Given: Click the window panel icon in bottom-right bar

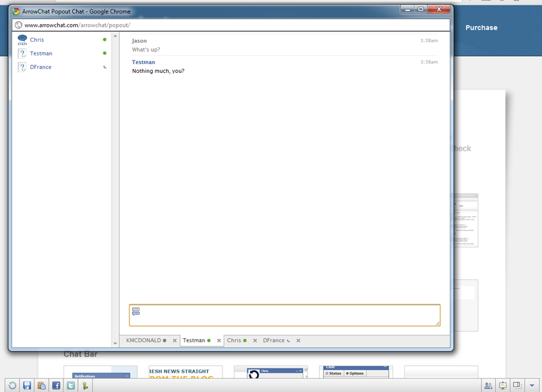Looking at the screenshot, I should click(x=517, y=386).
